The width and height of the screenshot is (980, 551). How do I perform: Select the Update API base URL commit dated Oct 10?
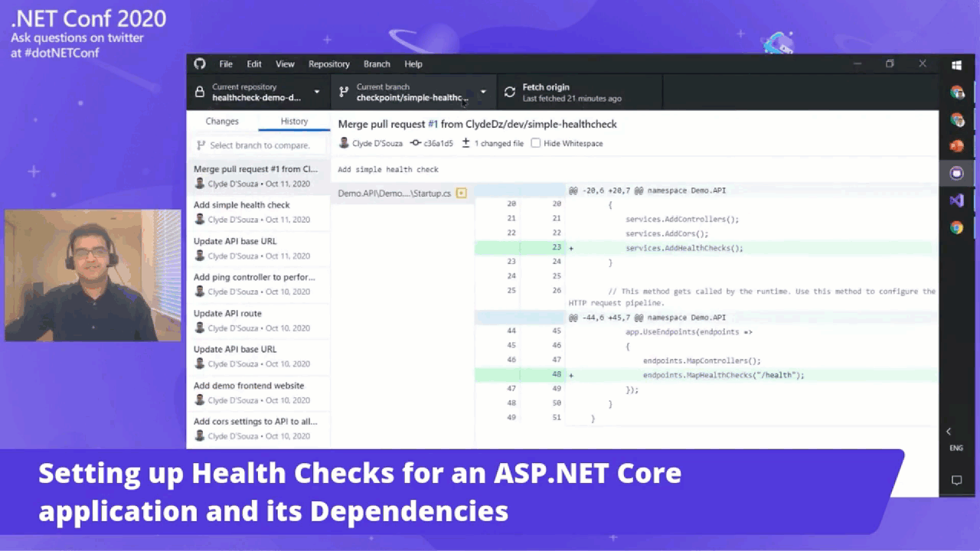259,356
